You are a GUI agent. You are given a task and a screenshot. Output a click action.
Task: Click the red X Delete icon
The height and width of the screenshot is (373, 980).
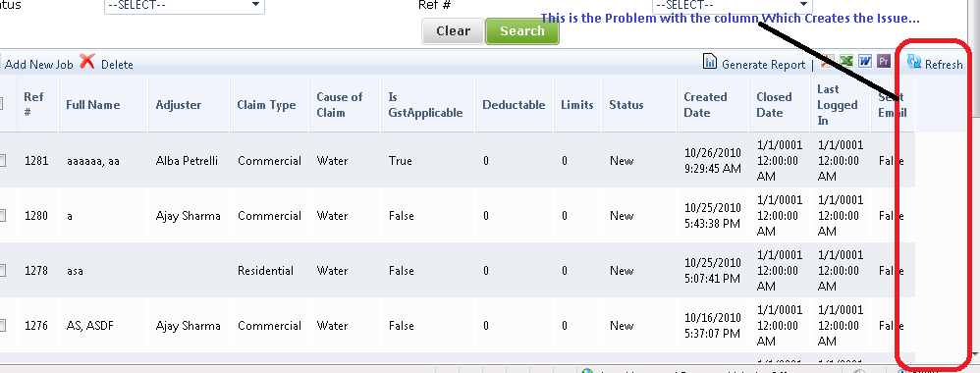[x=86, y=61]
